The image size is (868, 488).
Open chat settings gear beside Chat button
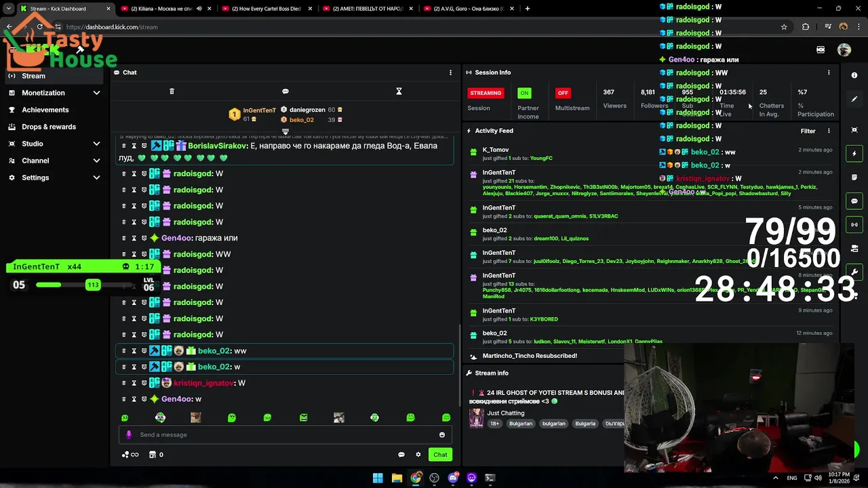coord(418,455)
